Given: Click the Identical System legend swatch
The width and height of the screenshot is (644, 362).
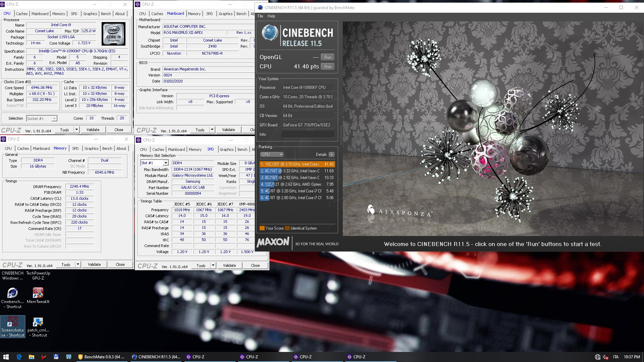Looking at the screenshot, I should 287,228.
